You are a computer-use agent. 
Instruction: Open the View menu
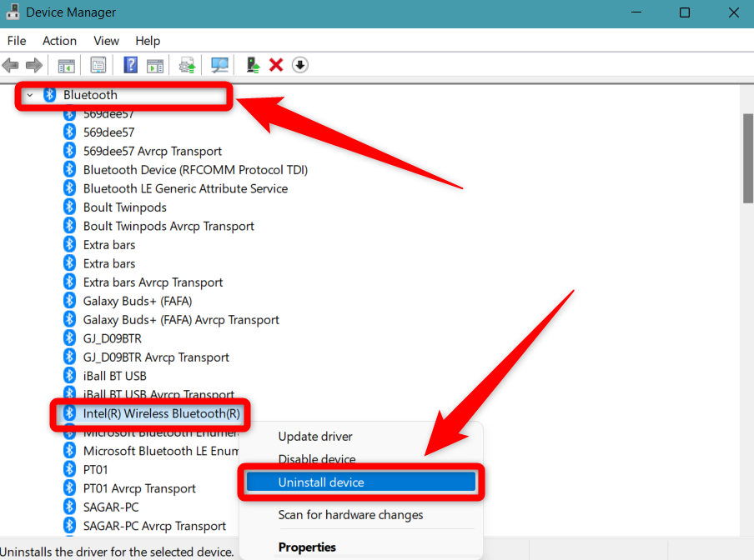click(106, 41)
